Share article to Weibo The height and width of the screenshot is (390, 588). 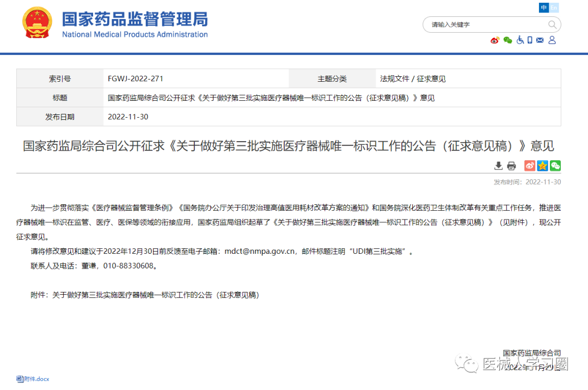point(530,166)
